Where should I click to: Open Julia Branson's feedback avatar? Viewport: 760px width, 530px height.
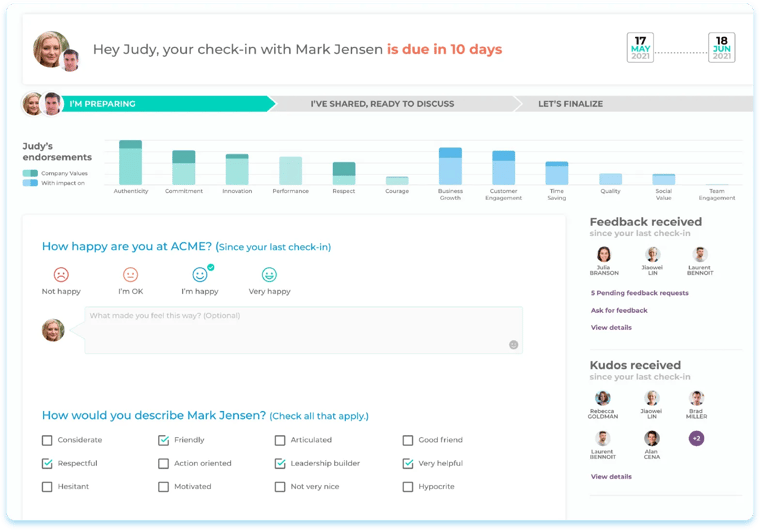[604, 254]
